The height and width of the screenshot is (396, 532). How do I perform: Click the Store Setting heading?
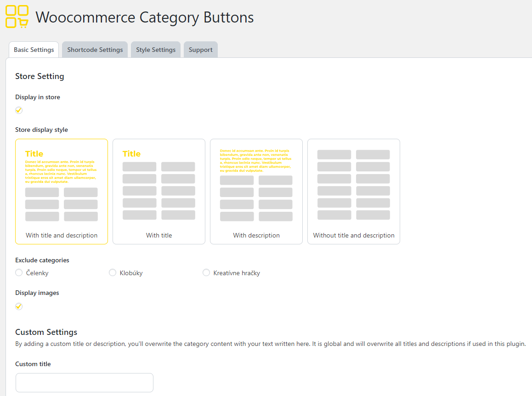[40, 76]
